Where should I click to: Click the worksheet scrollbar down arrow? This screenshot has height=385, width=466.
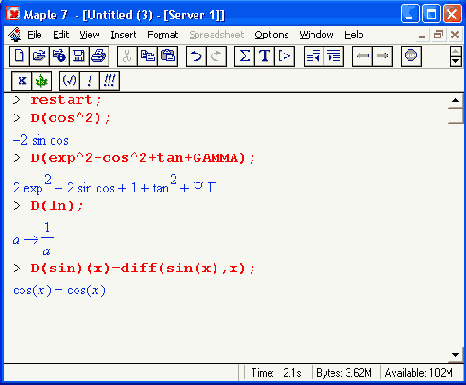[455, 355]
